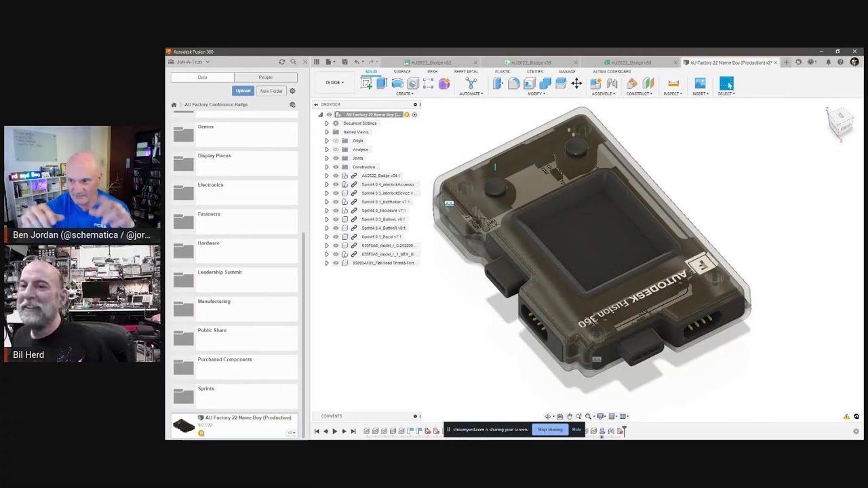
Task: Open the Design workspace dropdown
Action: (334, 83)
